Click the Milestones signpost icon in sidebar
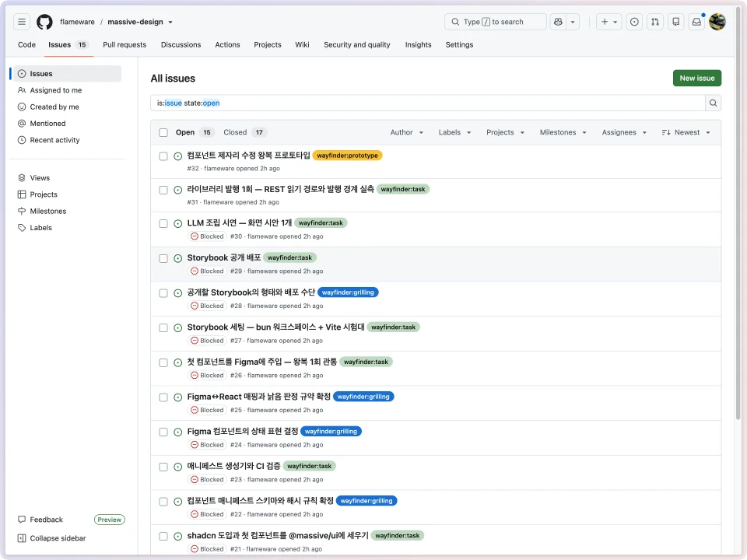This screenshot has width=747, height=560. (x=22, y=211)
